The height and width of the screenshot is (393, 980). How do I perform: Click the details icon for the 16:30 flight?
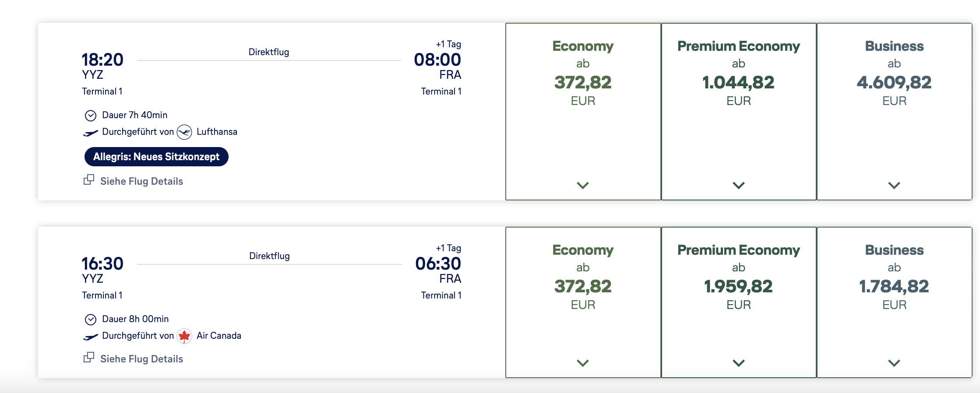pos(89,358)
